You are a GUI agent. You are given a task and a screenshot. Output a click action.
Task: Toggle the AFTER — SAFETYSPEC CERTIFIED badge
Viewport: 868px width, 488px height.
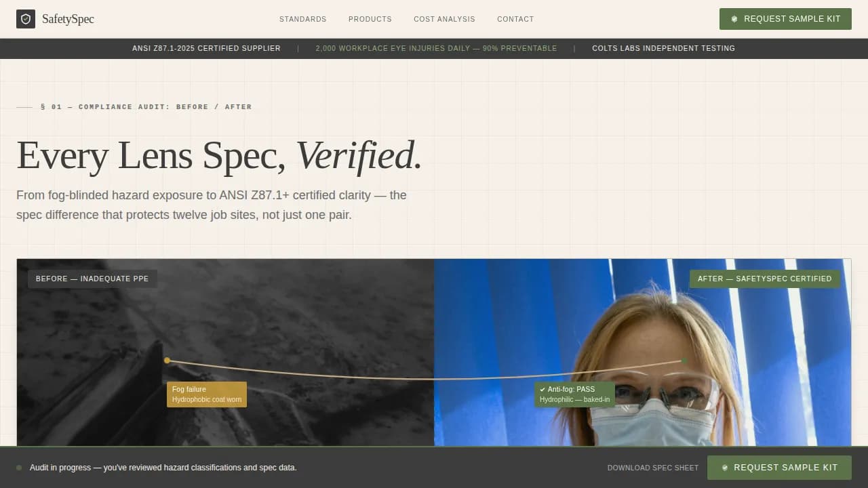pos(765,279)
